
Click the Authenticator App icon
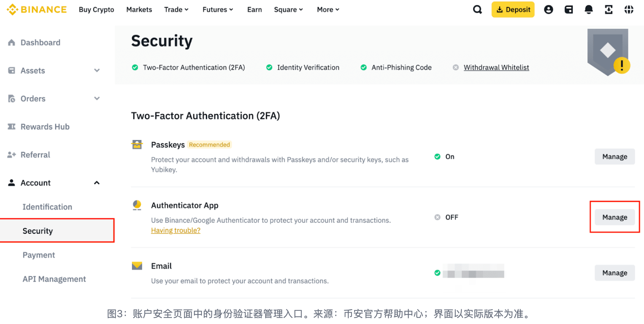click(x=137, y=205)
